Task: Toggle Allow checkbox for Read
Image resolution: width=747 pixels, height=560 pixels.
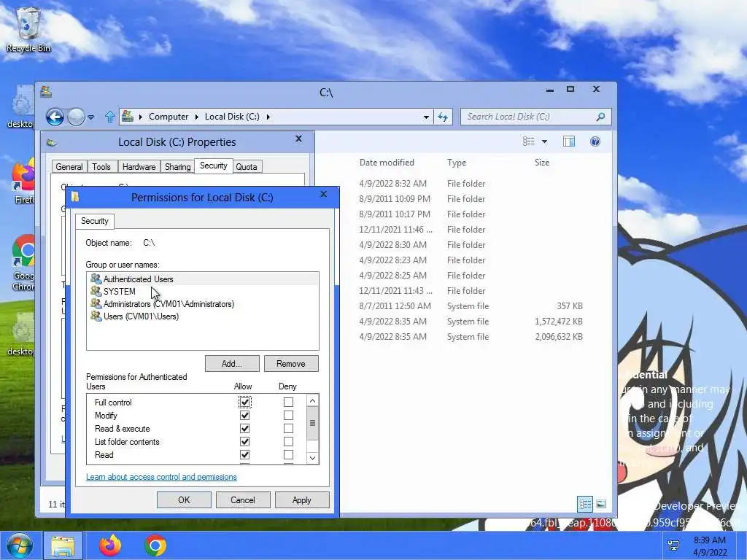Action: (245, 455)
